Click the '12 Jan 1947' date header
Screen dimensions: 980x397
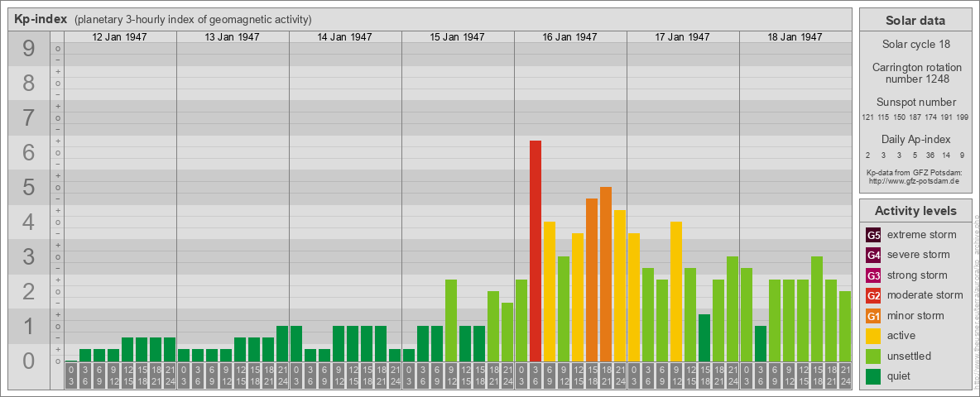tap(119, 37)
